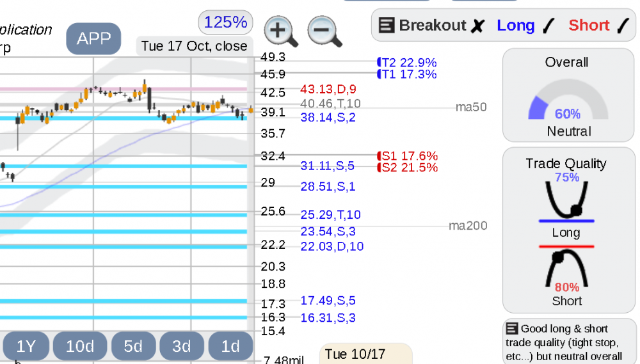This screenshot has height=364, width=640.
Task: Switch to the 1Y timeframe
Action: [x=26, y=346]
